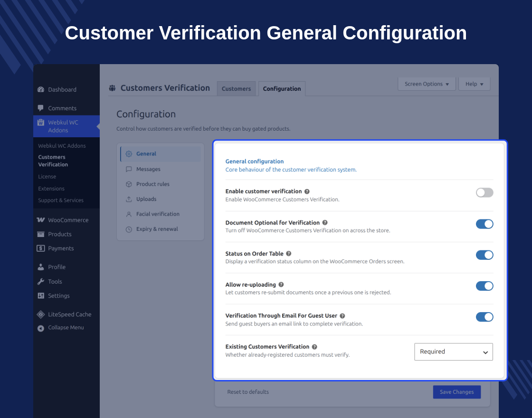This screenshot has width=532, height=418.
Task: Click the WooCommerce logo icon
Action: (41, 220)
